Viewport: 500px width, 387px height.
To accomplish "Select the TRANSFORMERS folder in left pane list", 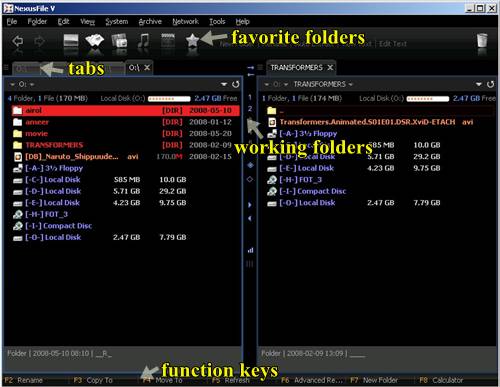I will point(125,145).
